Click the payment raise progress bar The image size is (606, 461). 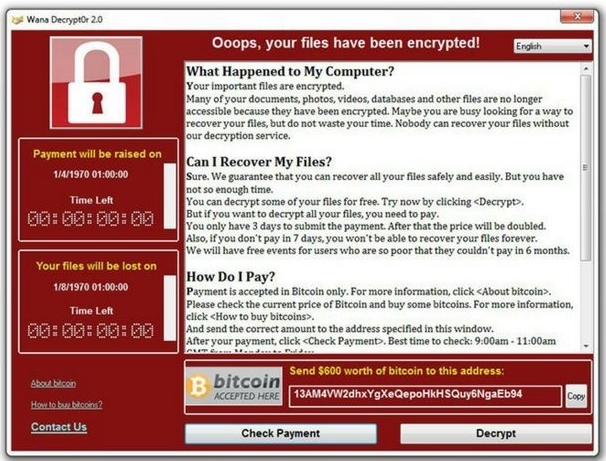pyautogui.click(x=170, y=196)
